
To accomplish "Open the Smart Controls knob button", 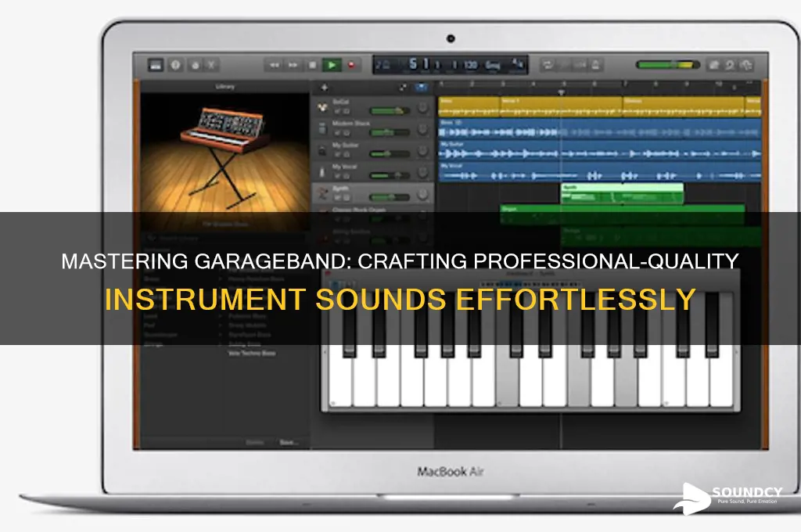I will click(195, 65).
